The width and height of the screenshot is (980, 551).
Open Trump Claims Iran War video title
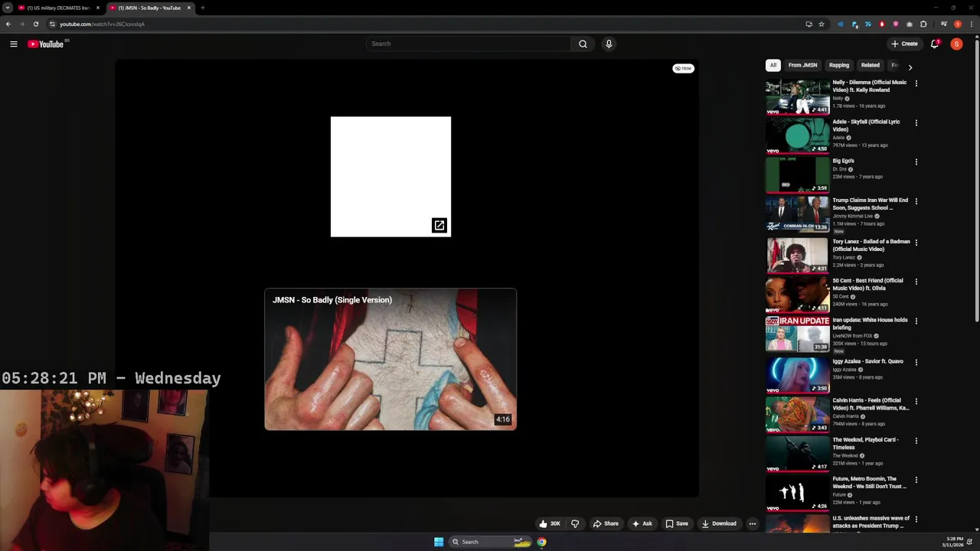coord(871,204)
